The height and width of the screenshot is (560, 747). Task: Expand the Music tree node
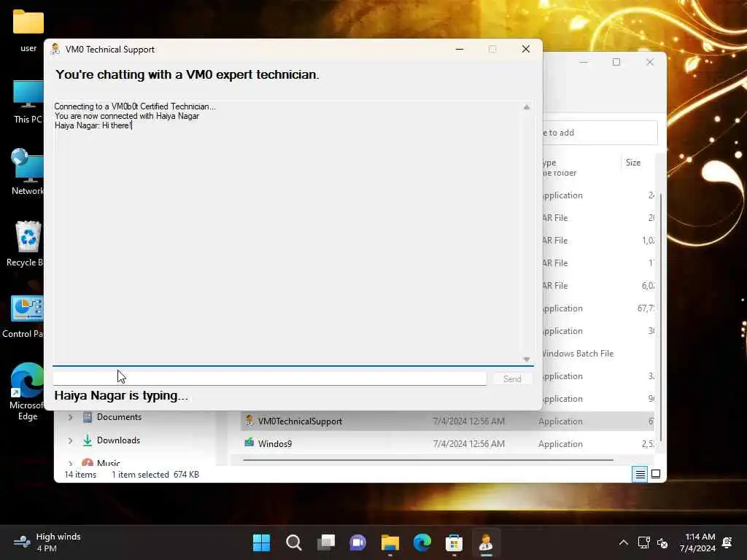(x=71, y=462)
